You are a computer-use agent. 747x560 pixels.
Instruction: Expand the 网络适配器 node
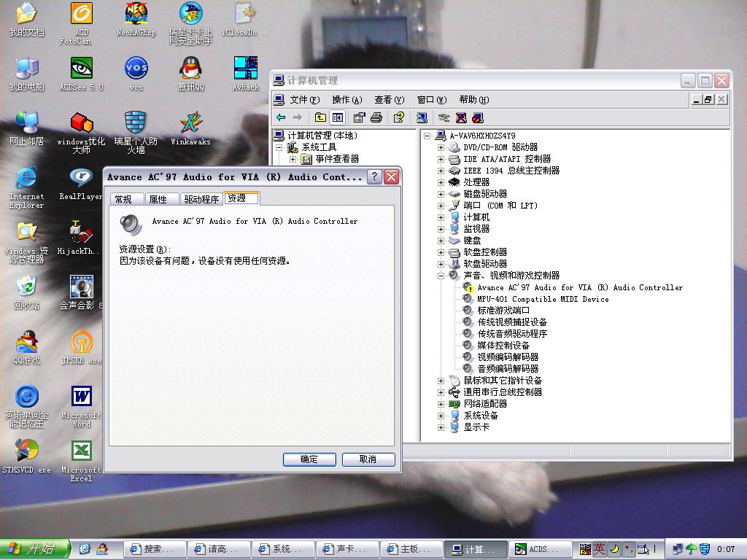click(x=441, y=404)
